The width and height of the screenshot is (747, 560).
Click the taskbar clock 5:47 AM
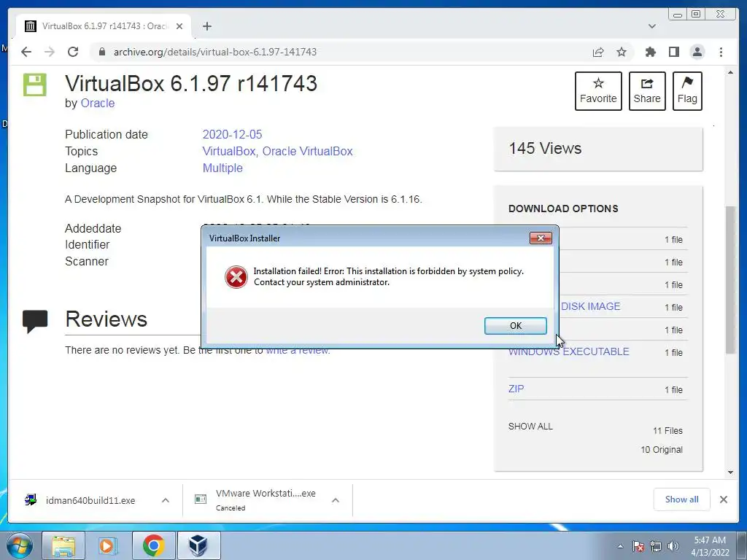pos(710,546)
